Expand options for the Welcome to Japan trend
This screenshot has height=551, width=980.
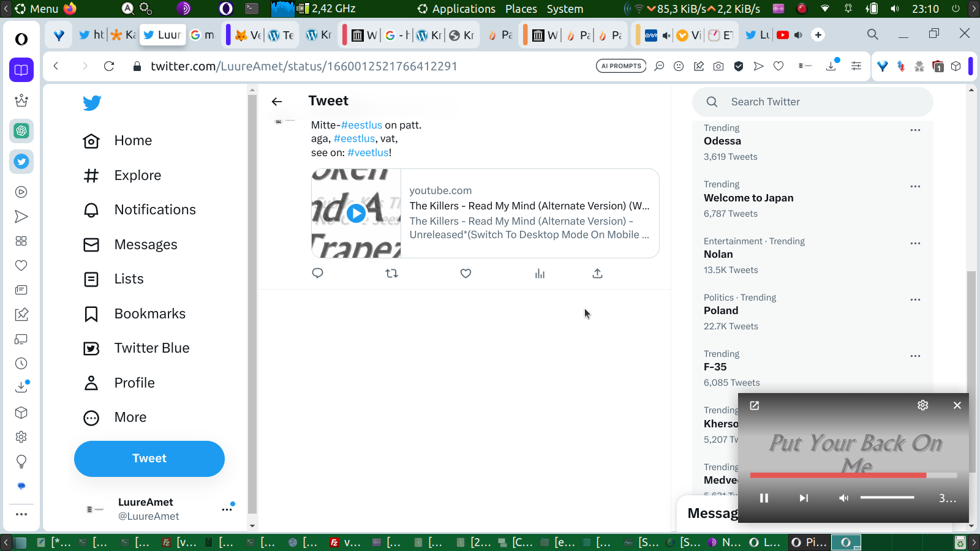(915, 186)
